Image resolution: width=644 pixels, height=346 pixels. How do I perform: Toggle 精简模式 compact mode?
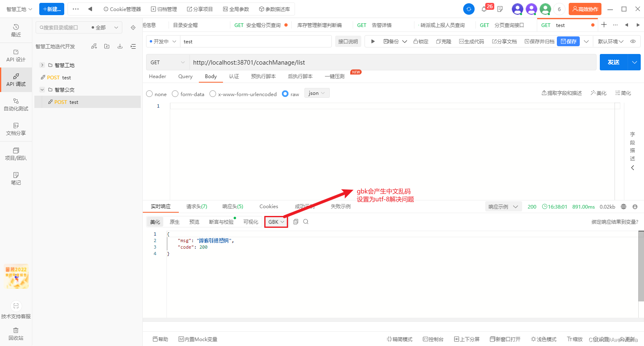click(x=399, y=339)
